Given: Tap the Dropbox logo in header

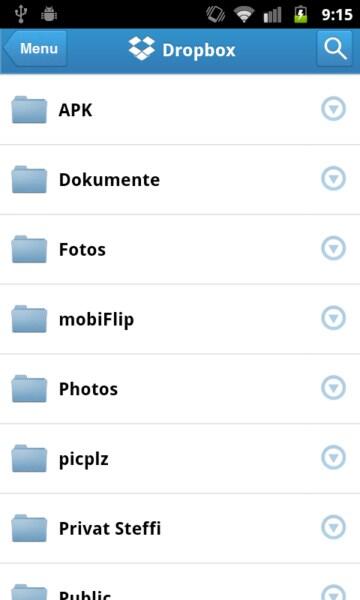Looking at the screenshot, I should (142, 49).
